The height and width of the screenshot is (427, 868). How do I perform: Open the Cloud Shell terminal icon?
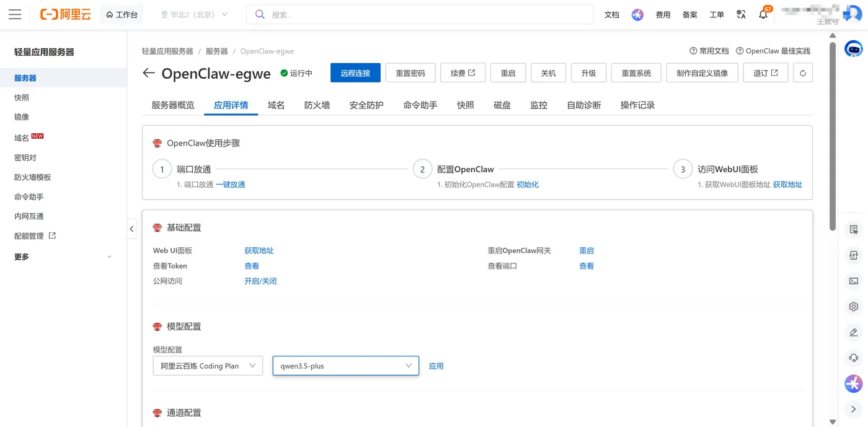[854, 281]
